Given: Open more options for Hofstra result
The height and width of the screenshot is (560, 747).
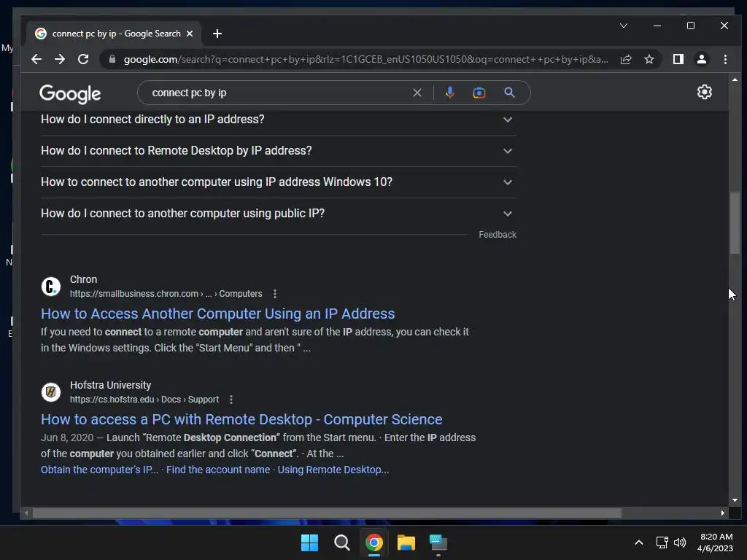Looking at the screenshot, I should (x=231, y=400).
